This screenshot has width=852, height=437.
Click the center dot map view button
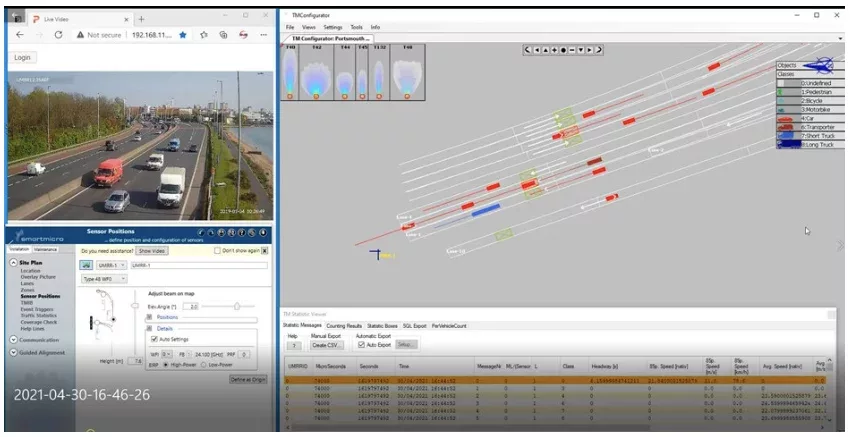564,49
